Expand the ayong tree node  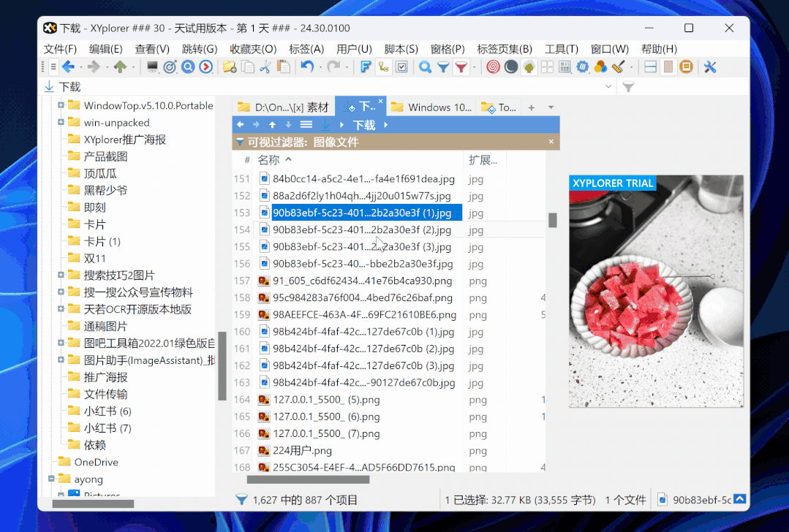pos(51,479)
